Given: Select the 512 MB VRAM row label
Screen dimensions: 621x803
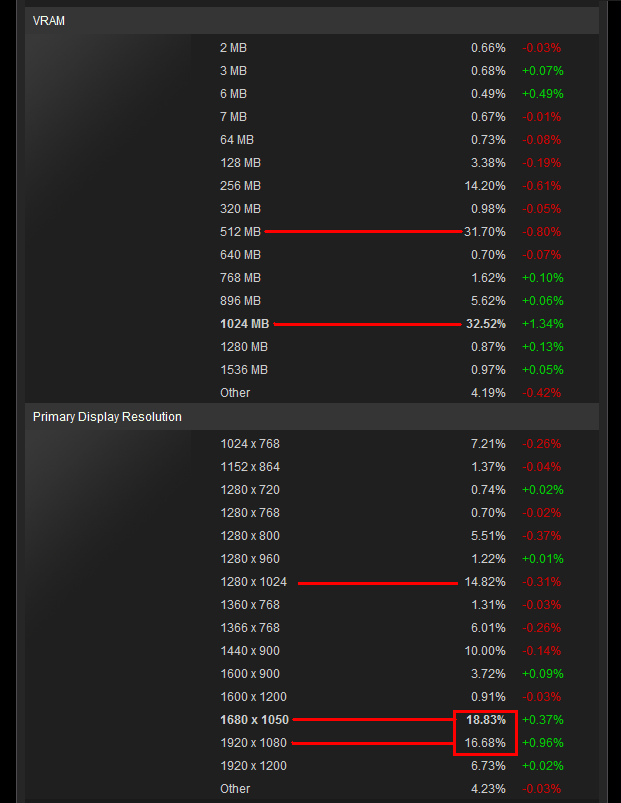Looking at the screenshot, I should 240,232.
